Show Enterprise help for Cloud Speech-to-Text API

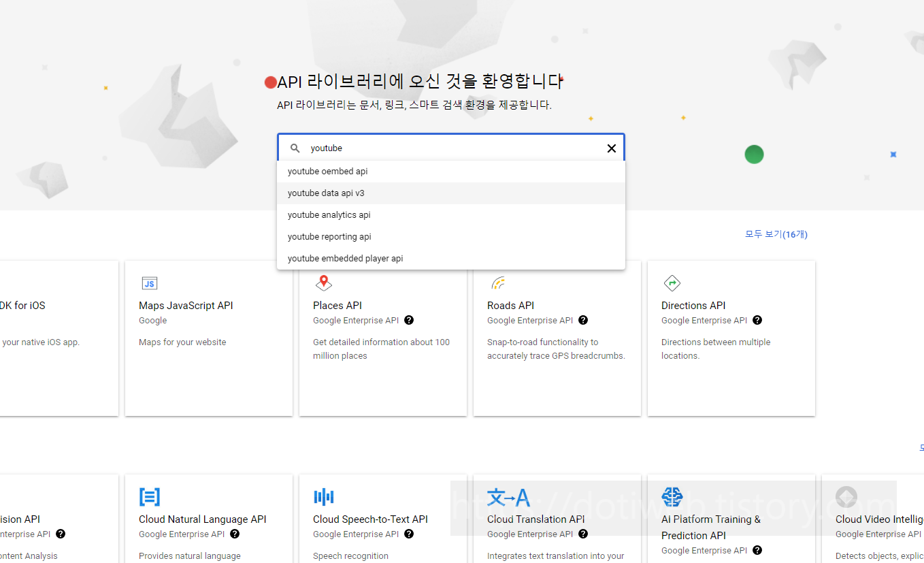(409, 534)
